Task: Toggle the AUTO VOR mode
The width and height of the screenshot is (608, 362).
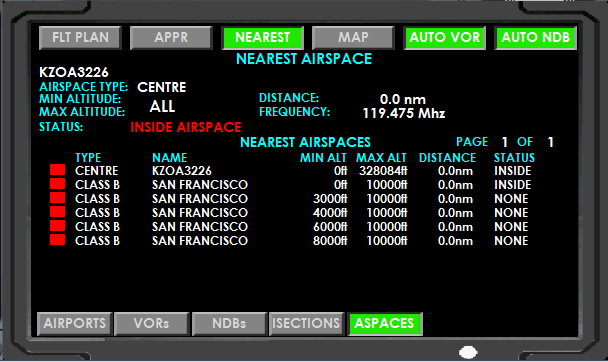Action: tap(445, 38)
